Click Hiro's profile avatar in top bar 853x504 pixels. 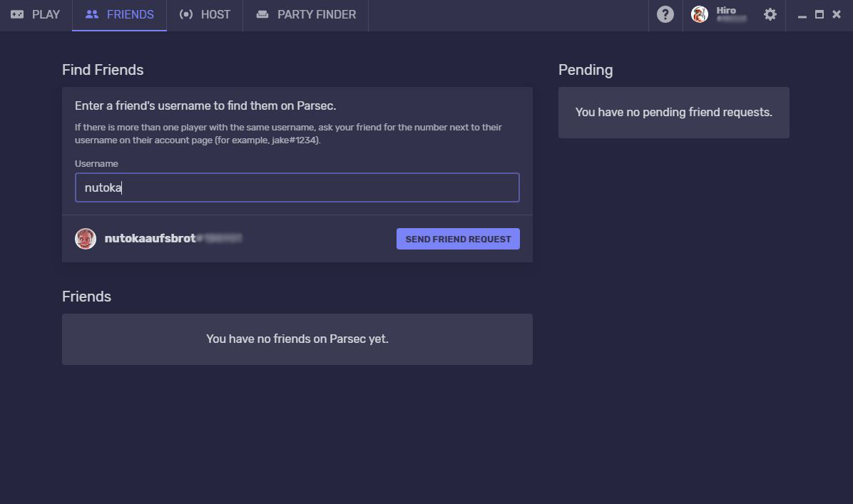[x=700, y=14]
